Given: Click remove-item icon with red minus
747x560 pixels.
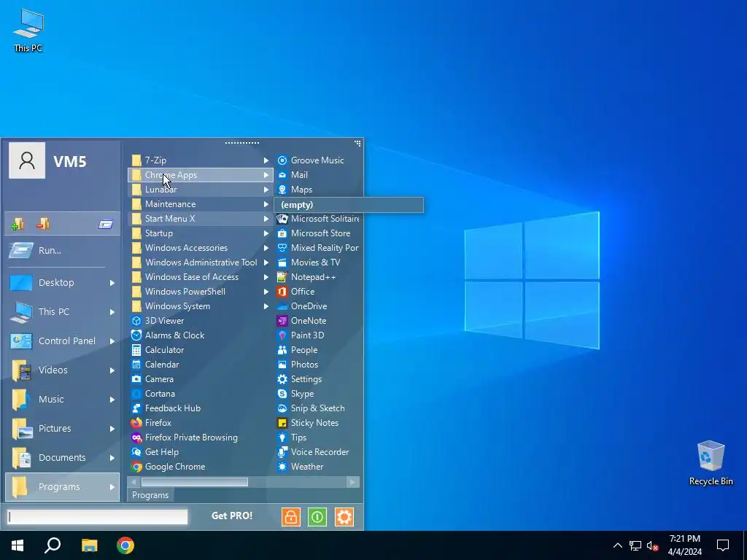Looking at the screenshot, I should point(43,224).
